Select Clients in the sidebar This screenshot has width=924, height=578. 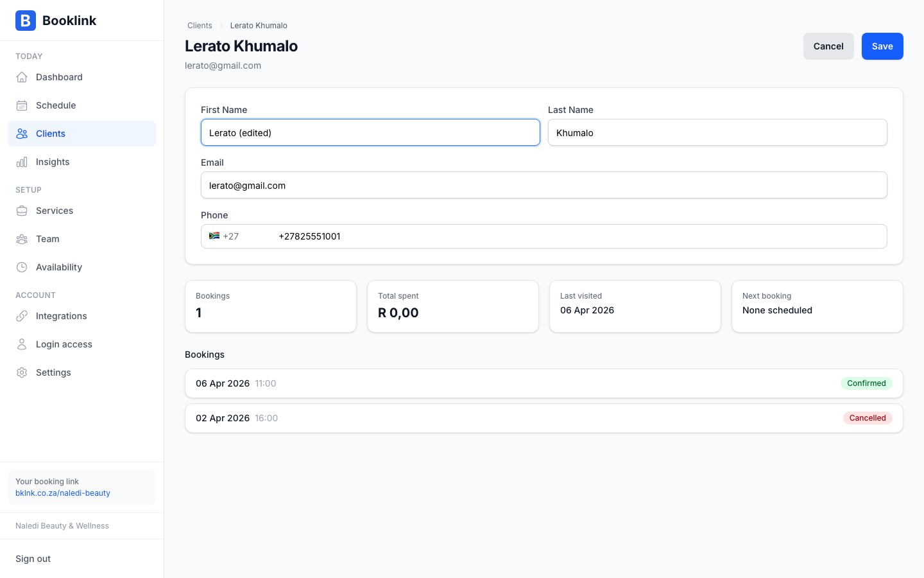click(81, 134)
